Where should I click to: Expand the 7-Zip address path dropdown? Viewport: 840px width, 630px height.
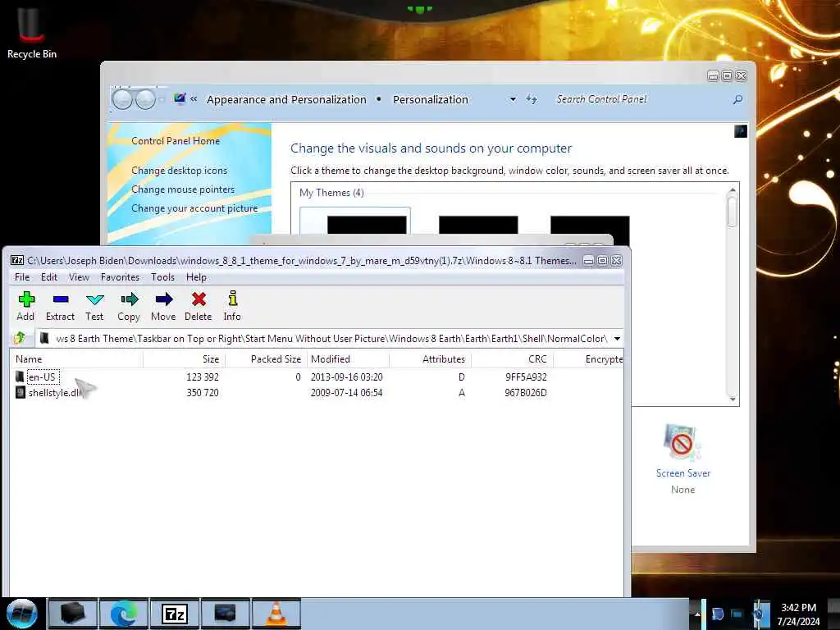[617, 339]
